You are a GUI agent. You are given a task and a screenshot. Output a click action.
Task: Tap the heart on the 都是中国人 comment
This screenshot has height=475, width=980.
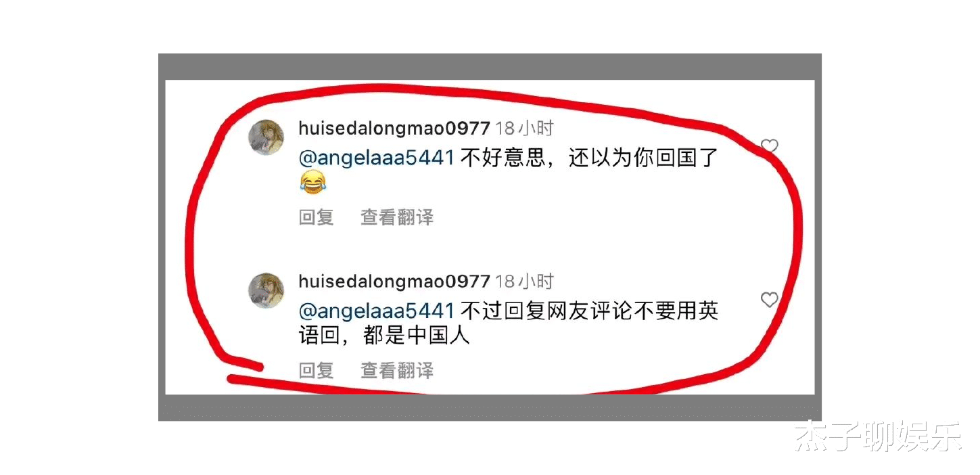(770, 300)
